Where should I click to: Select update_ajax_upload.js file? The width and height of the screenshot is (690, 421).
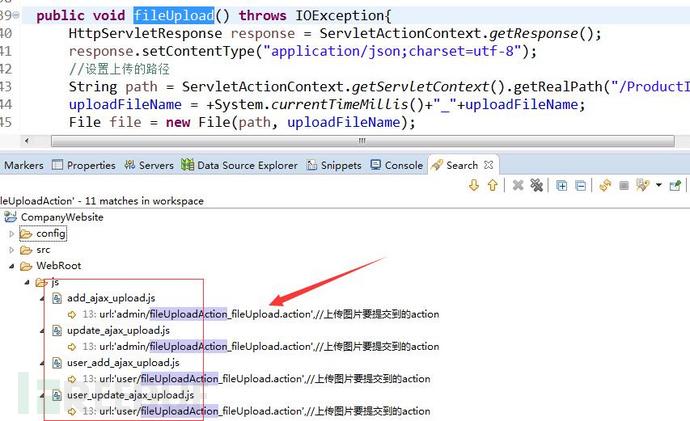coord(118,330)
